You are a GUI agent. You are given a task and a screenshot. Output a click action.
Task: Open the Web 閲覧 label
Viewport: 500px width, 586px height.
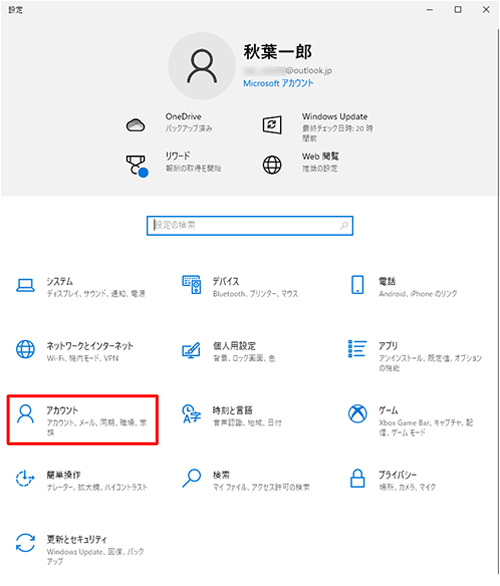[320, 156]
